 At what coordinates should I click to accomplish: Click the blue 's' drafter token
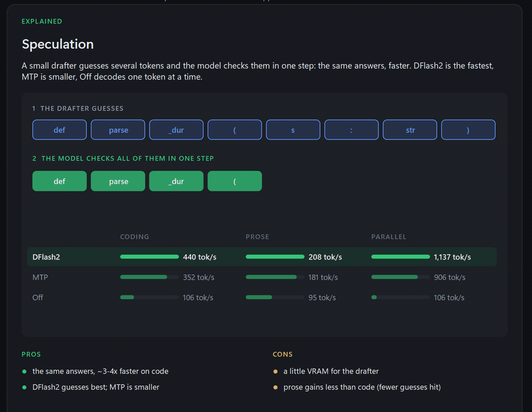coord(293,130)
